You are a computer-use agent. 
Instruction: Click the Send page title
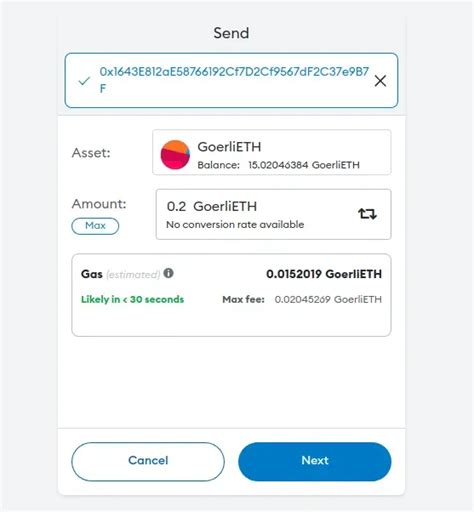click(231, 33)
